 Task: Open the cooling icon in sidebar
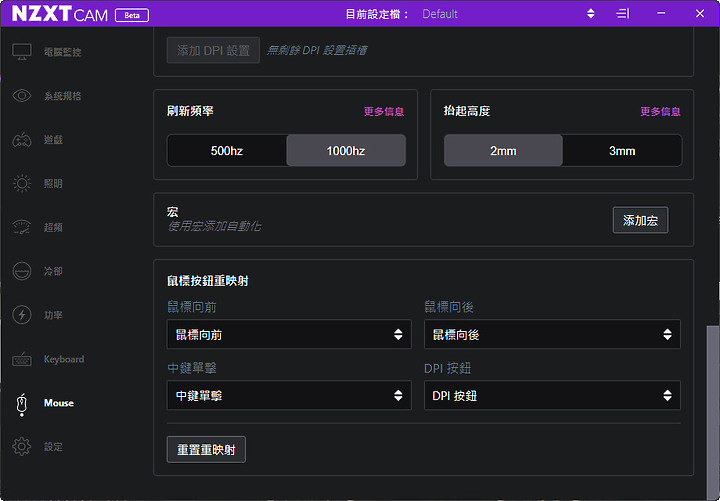point(22,271)
